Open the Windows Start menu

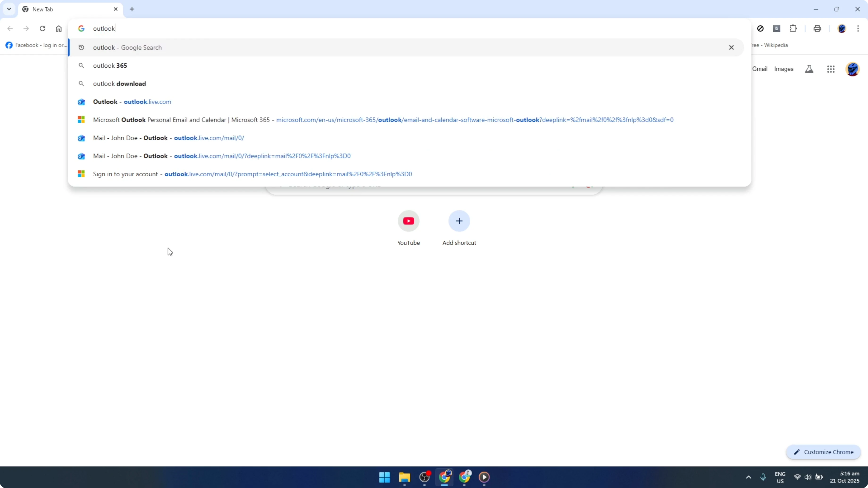pos(384,477)
